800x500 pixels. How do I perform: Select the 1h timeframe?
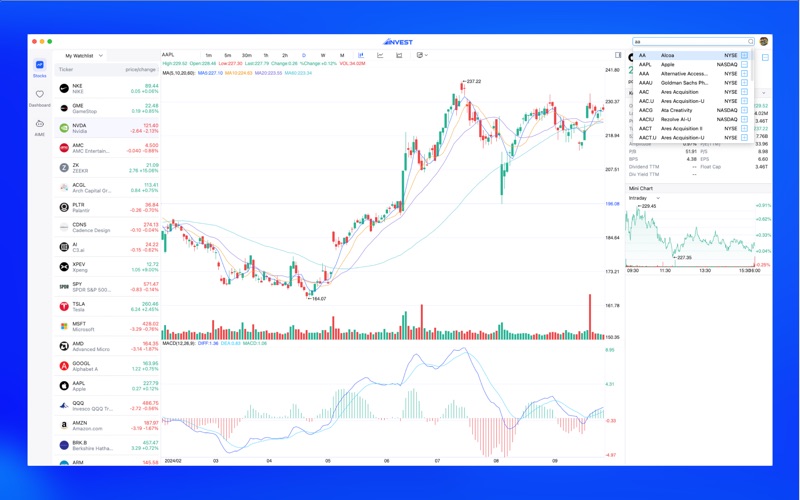266,55
